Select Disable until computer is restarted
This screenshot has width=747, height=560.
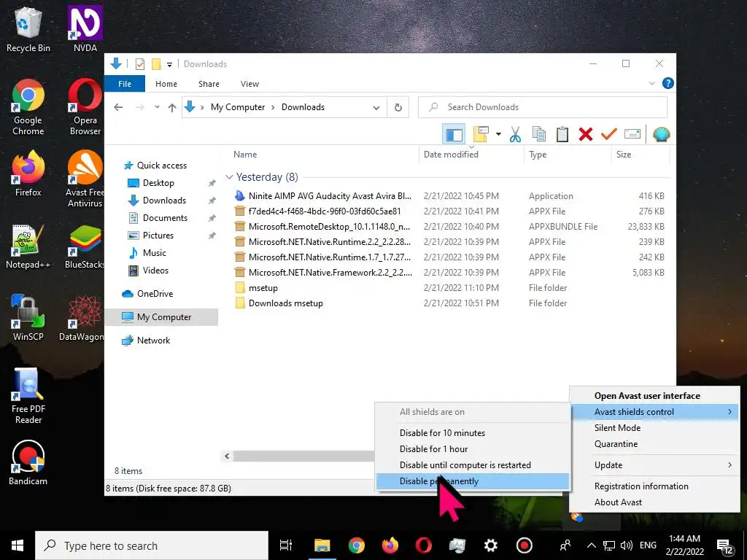tap(473, 465)
